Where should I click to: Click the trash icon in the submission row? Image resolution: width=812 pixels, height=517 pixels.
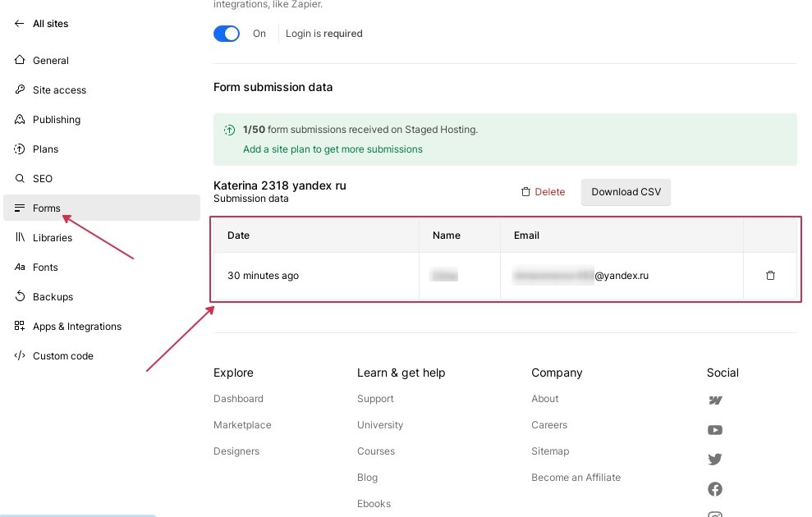(770, 276)
